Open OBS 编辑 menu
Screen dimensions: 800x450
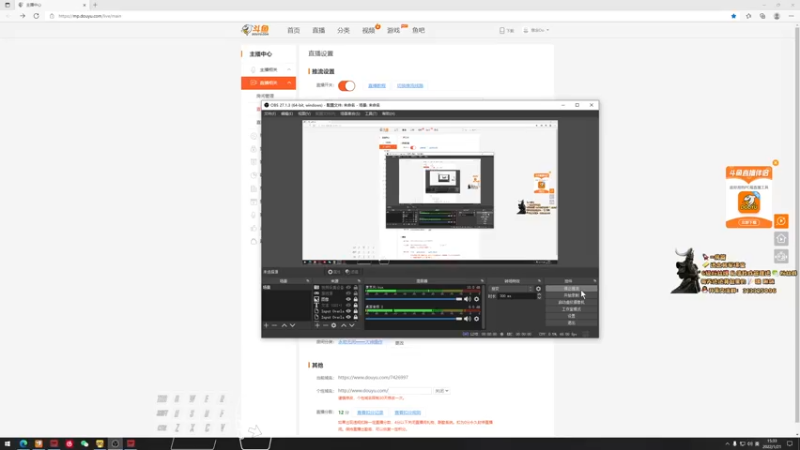[x=287, y=114]
